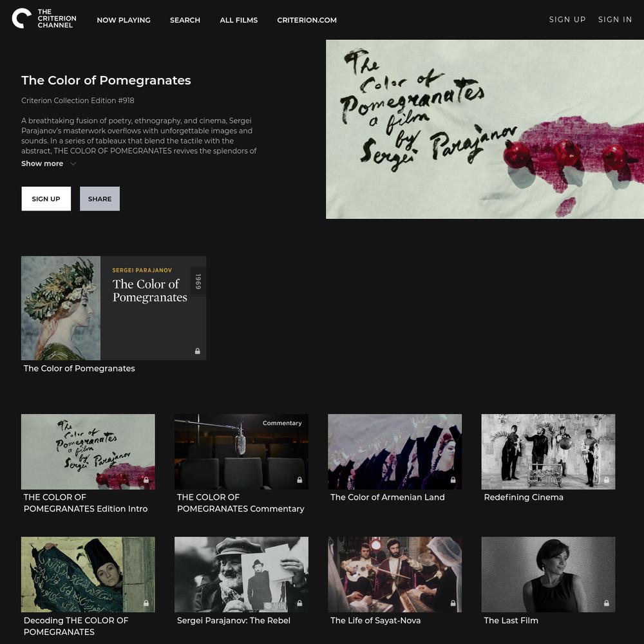Click 'The Color of Armenian Land' title

click(x=388, y=497)
